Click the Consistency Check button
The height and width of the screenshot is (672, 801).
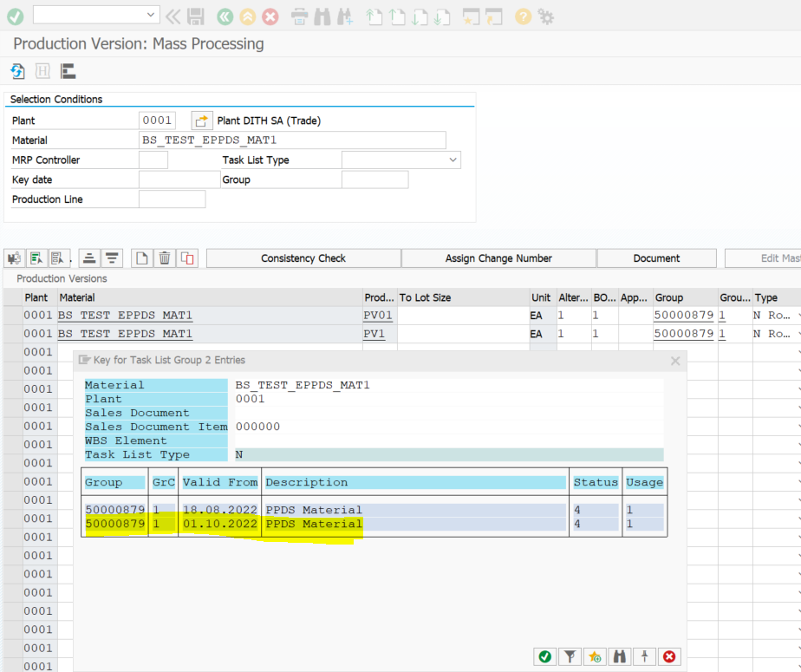pos(303,258)
